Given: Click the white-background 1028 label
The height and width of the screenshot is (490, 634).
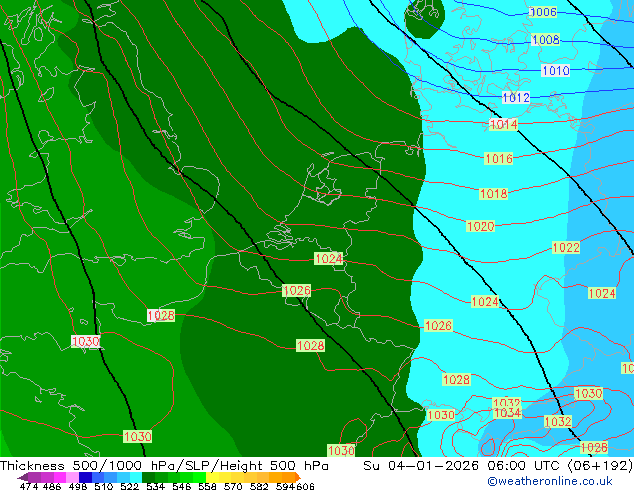Looking at the screenshot, I should pyautogui.click(x=161, y=315).
